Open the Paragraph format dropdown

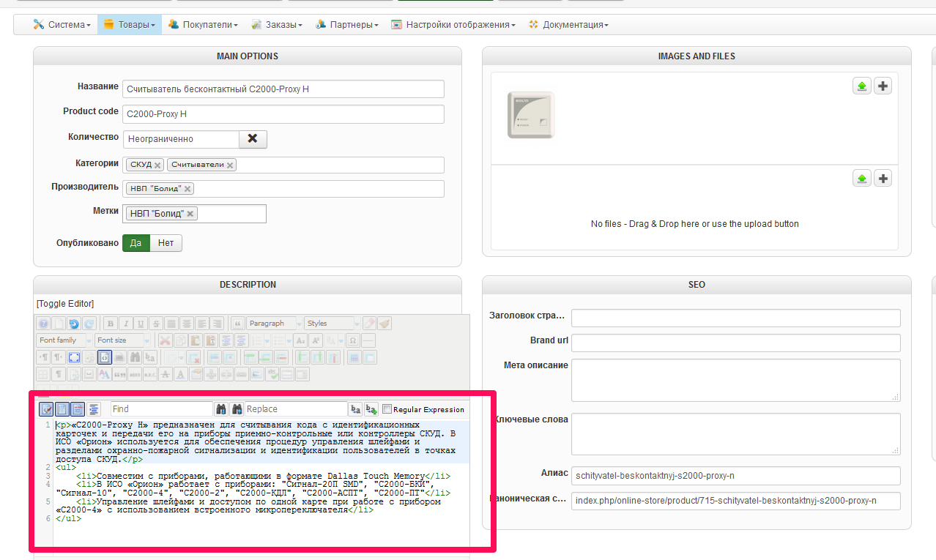[x=275, y=324]
